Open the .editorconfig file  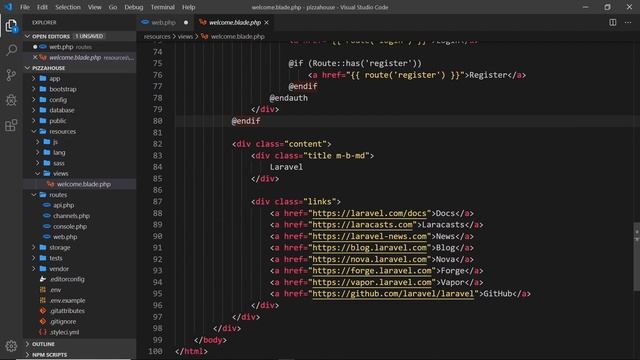tap(79, 279)
